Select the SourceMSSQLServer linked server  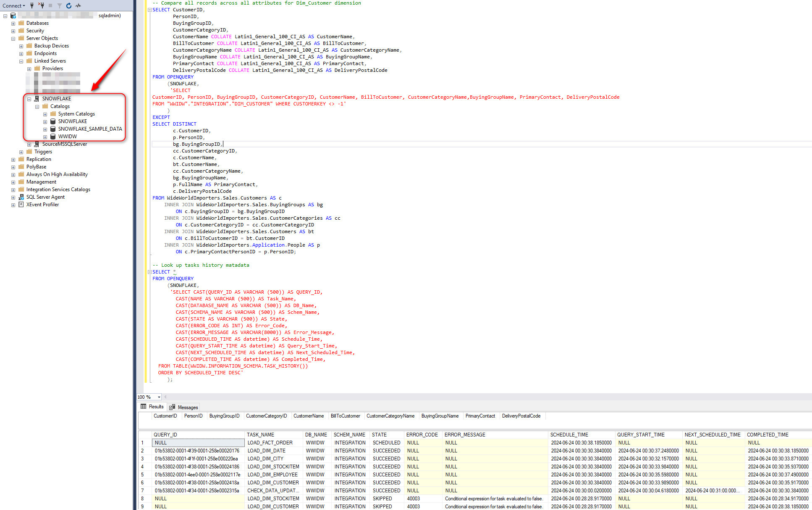point(64,144)
